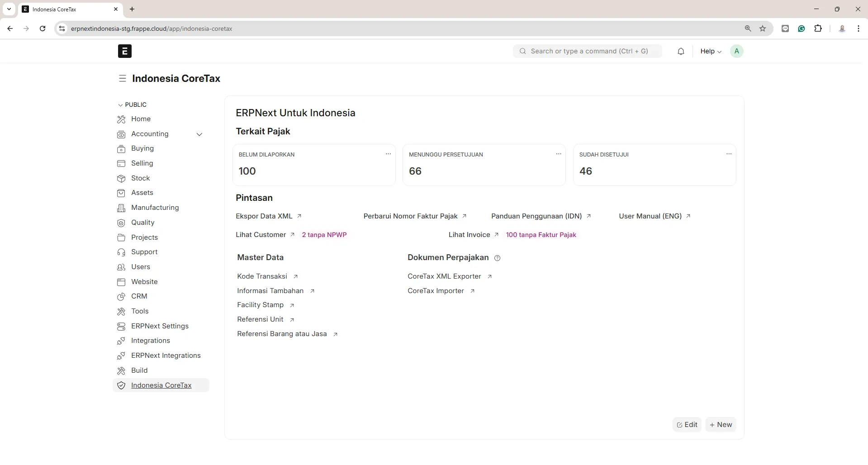Switch to Indonesia CoreTax browser tab
This screenshot has height=465, width=868.
(x=70, y=9)
